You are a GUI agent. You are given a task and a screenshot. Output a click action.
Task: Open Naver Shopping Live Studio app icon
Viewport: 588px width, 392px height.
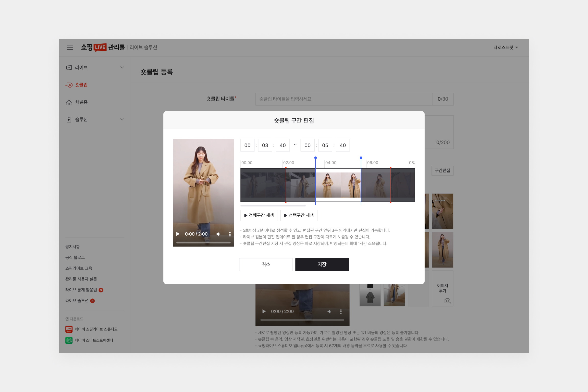coord(69,329)
